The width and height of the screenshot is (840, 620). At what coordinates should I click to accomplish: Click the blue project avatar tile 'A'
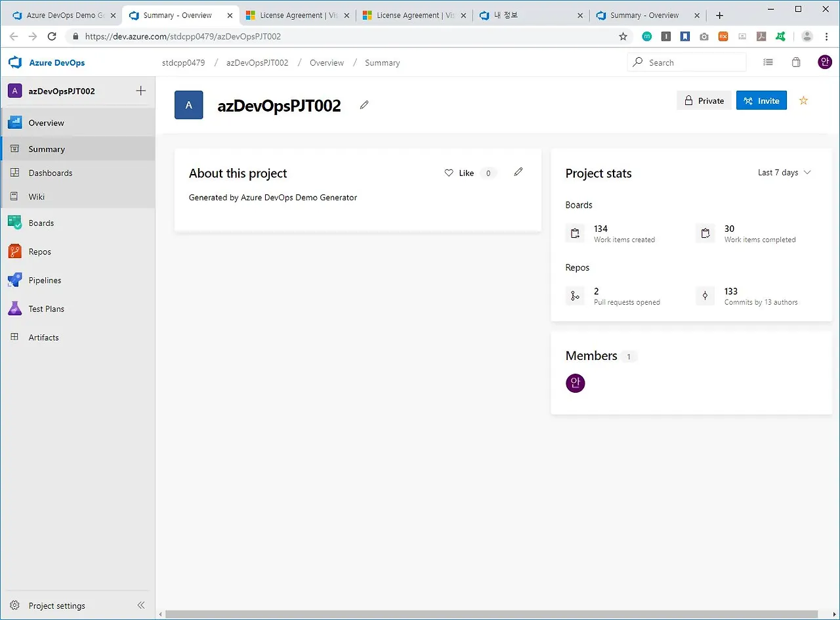[189, 105]
